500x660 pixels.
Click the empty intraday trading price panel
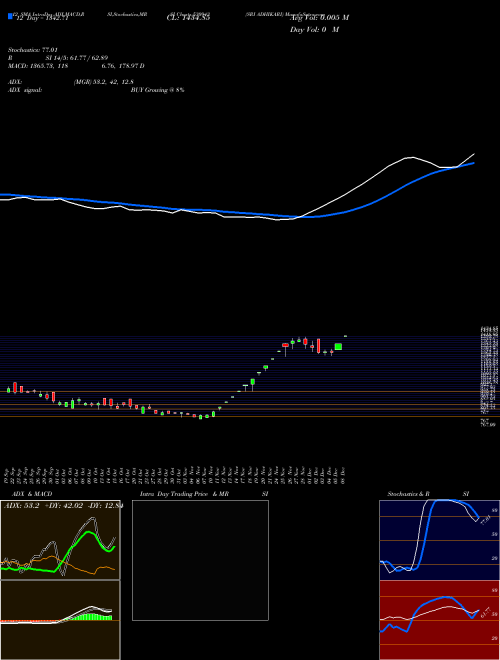[200, 560]
